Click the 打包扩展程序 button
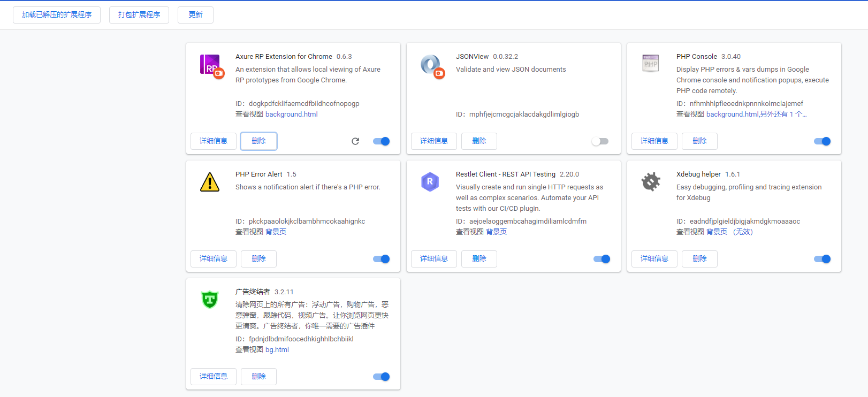The image size is (868, 397). click(x=139, y=15)
